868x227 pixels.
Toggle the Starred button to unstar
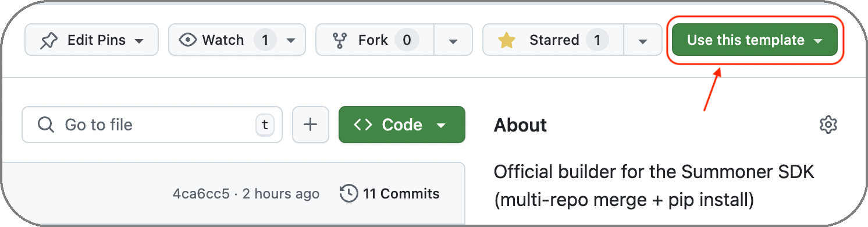tap(553, 40)
